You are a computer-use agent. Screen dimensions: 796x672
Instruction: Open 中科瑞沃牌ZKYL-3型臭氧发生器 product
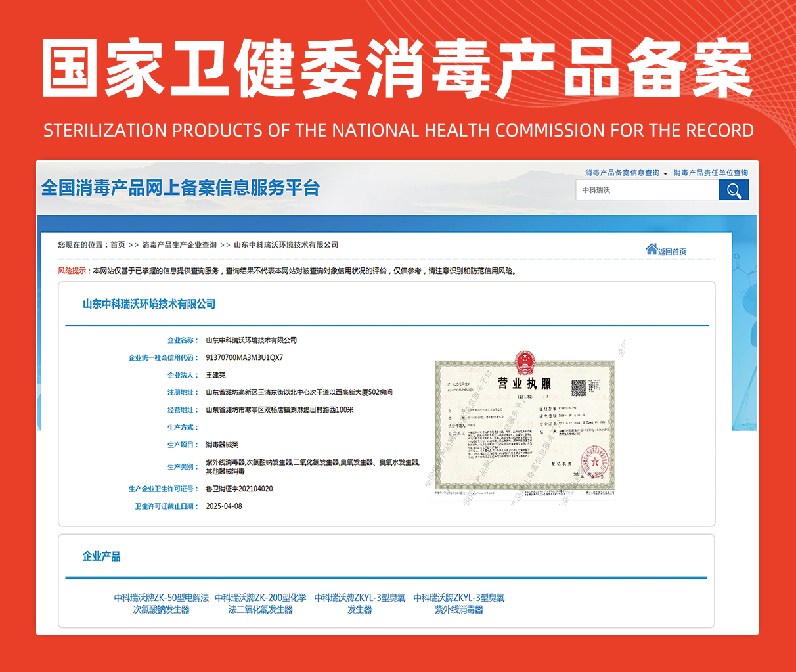[x=360, y=604]
